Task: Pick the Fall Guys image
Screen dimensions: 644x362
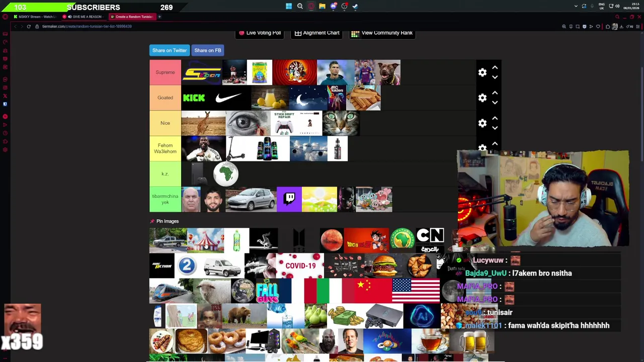Action: pos(267,291)
